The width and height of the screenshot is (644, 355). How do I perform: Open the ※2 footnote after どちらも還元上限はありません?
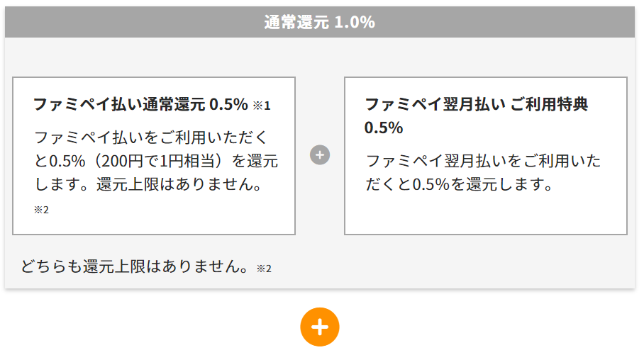pos(264,268)
